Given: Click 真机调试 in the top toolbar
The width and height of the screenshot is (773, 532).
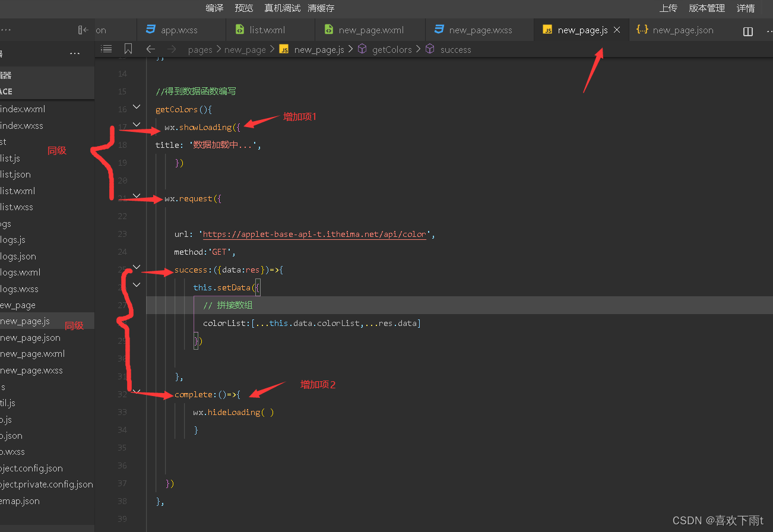Looking at the screenshot, I should [x=282, y=8].
